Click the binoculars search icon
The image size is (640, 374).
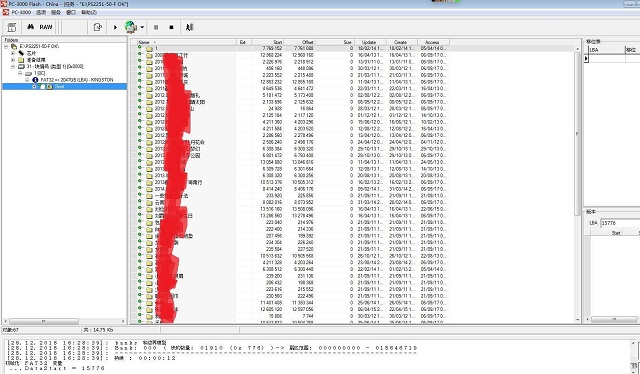pos(31,27)
